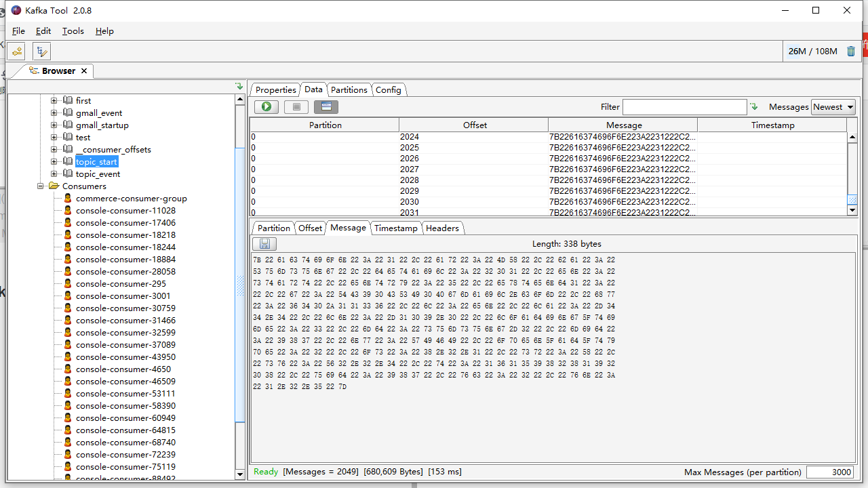Click in the Filter text field
This screenshot has height=488, width=868.
point(685,107)
